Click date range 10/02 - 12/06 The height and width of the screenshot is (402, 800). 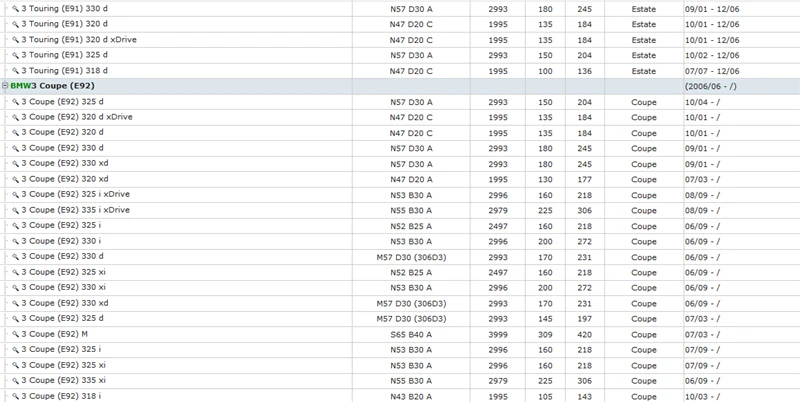pos(712,55)
